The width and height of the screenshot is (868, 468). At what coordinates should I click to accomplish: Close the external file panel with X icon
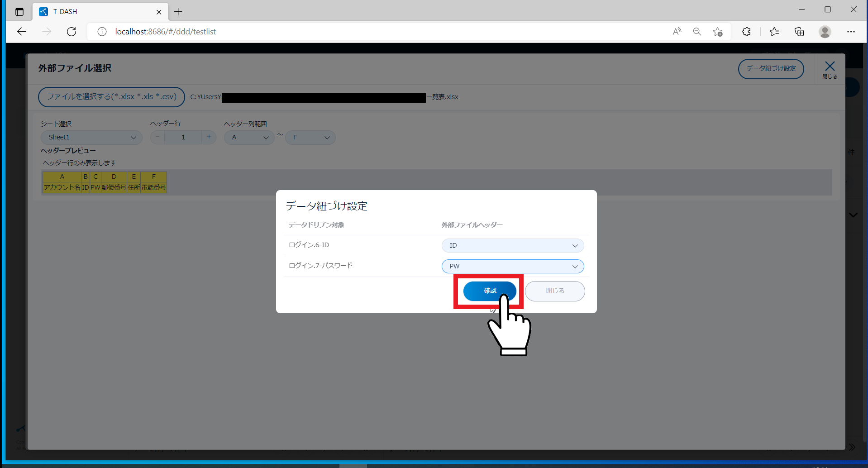pyautogui.click(x=830, y=69)
